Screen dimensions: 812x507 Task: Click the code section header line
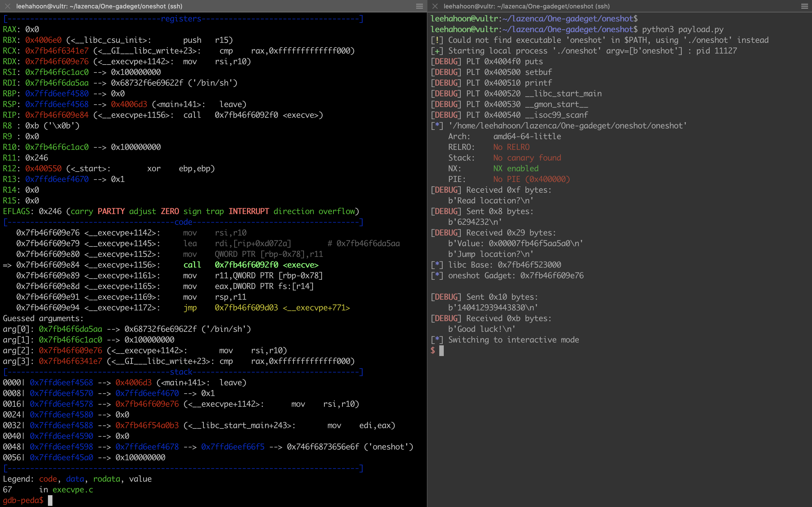coord(183,222)
